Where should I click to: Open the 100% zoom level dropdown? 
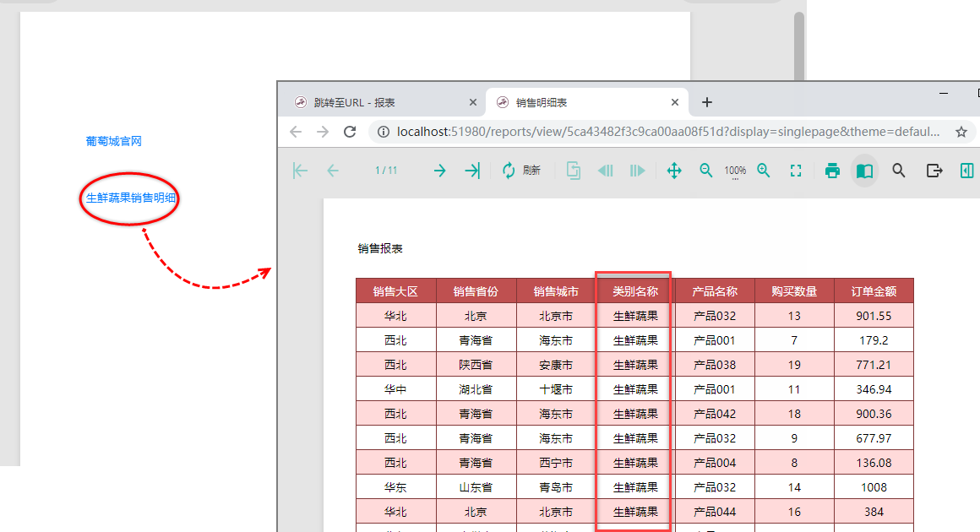[735, 171]
